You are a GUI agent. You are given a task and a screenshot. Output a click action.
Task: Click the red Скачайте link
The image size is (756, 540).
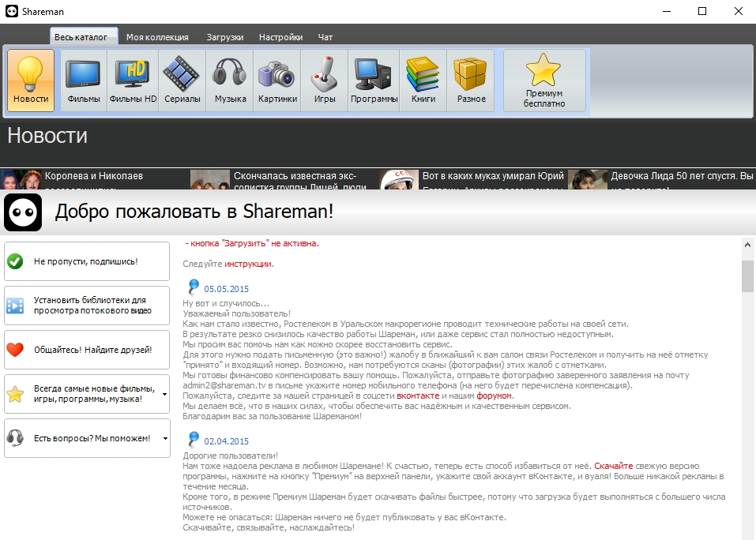pos(613,467)
